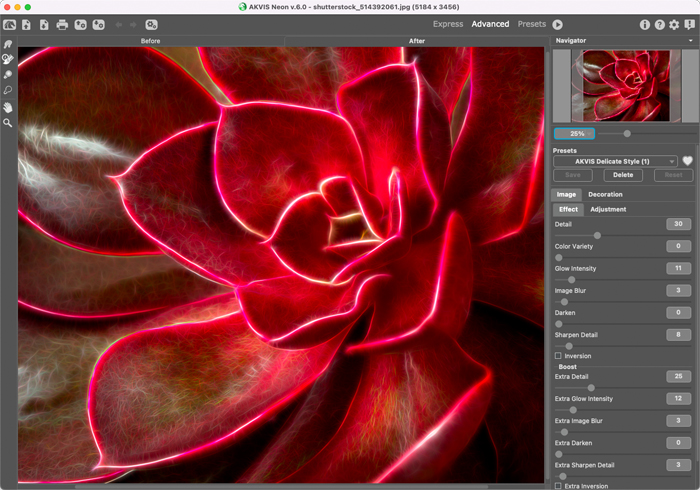Open the Decoration tab
This screenshot has width=700, height=490.
[x=605, y=194]
